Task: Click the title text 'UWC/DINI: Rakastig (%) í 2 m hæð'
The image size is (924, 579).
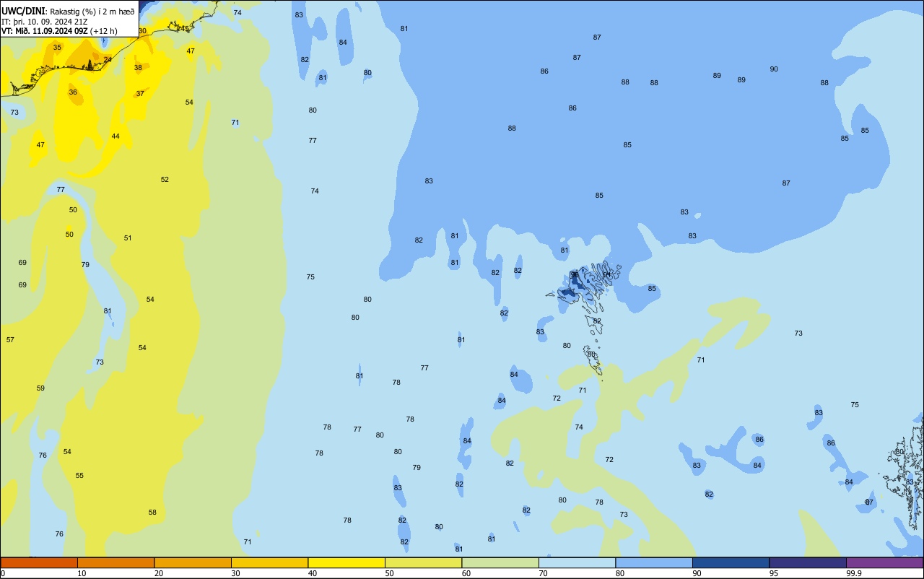Action: click(68, 11)
